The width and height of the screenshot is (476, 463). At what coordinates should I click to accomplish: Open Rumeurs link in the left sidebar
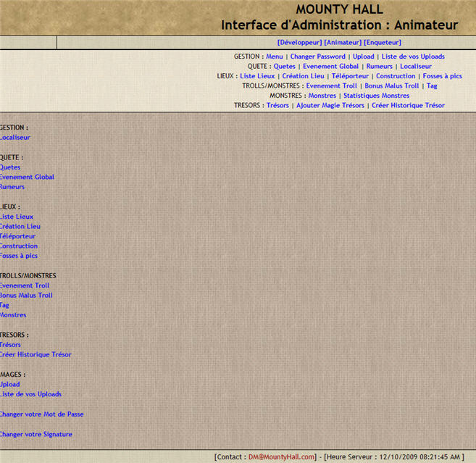pyautogui.click(x=12, y=187)
